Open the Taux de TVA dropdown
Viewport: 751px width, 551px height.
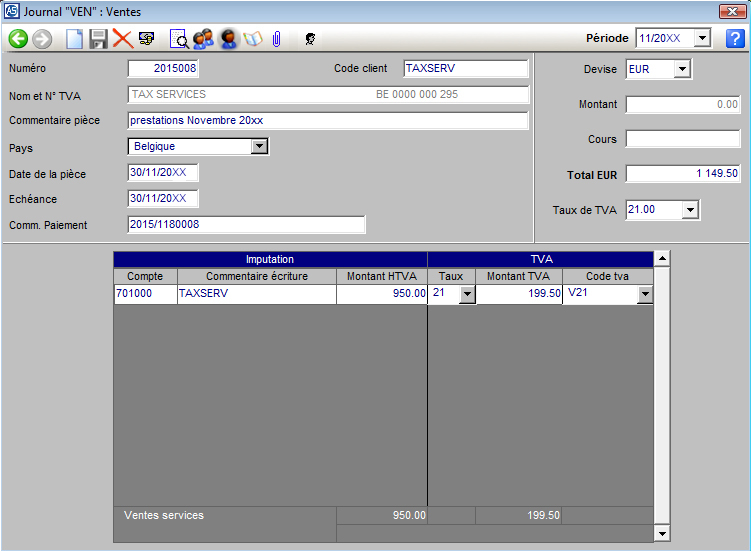coord(689,210)
